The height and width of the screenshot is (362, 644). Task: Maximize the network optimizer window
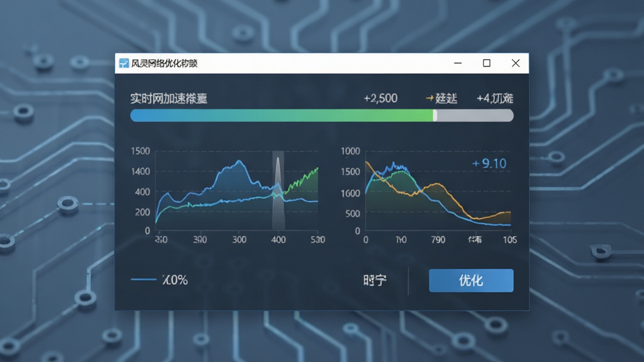tap(487, 63)
